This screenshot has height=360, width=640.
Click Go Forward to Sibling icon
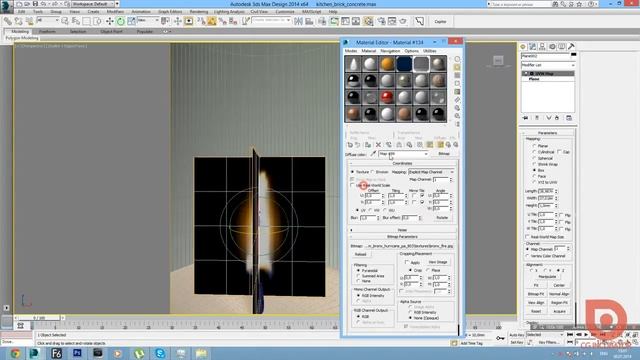(456, 145)
